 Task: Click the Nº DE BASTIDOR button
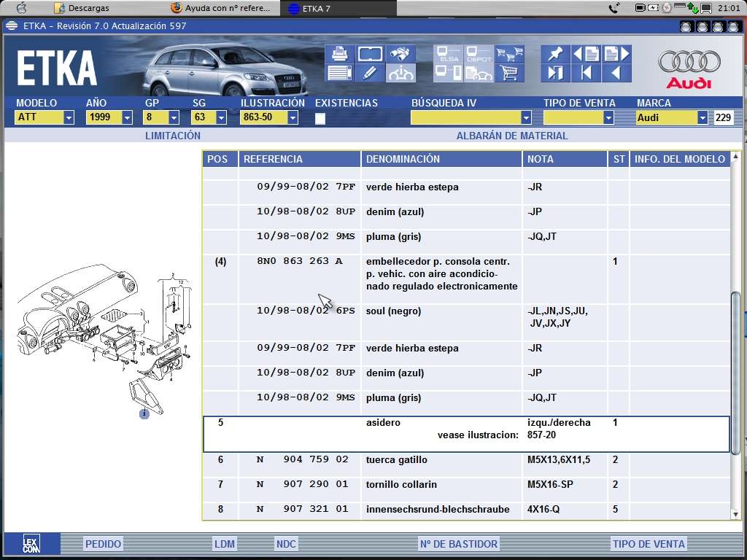tap(459, 544)
